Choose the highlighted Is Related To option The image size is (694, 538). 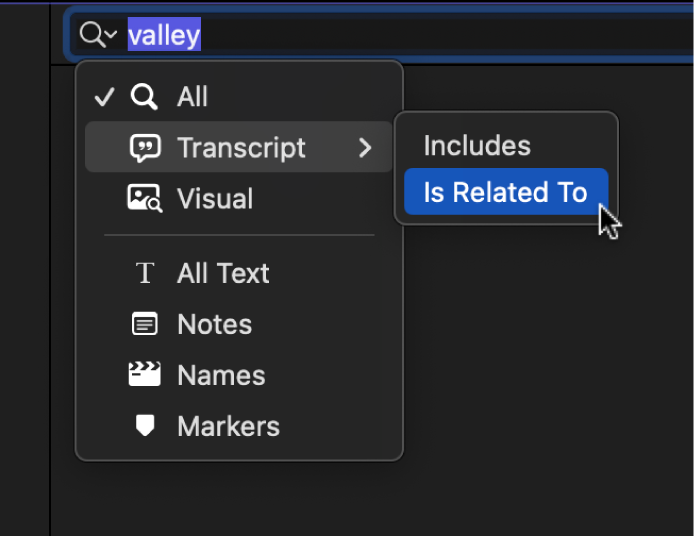[x=505, y=192]
